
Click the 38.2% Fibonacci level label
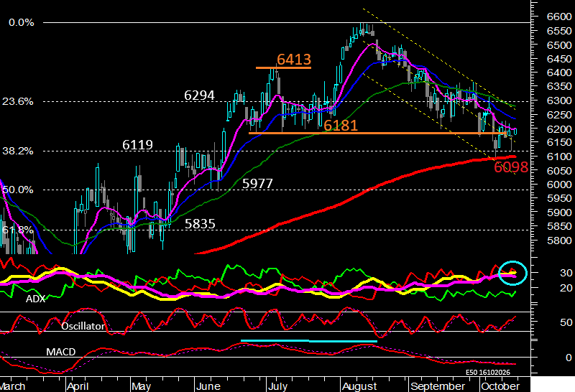(18, 151)
